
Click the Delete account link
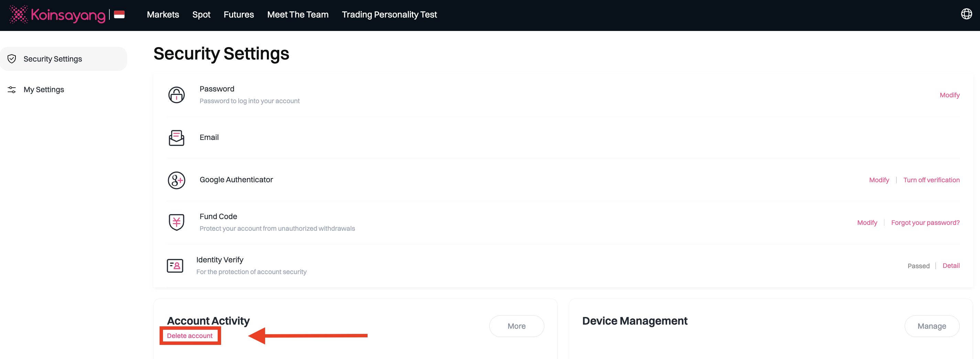(189, 336)
